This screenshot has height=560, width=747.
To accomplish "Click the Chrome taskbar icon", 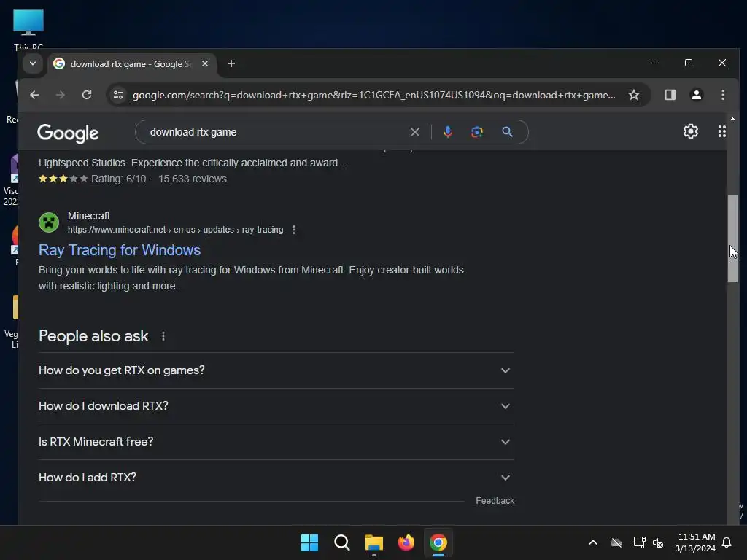I will (x=438, y=542).
